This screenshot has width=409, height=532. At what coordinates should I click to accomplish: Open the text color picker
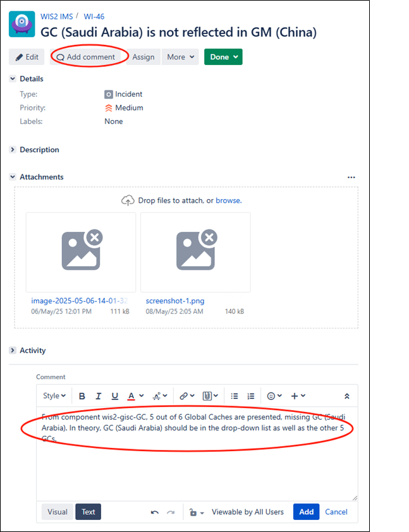click(x=135, y=396)
